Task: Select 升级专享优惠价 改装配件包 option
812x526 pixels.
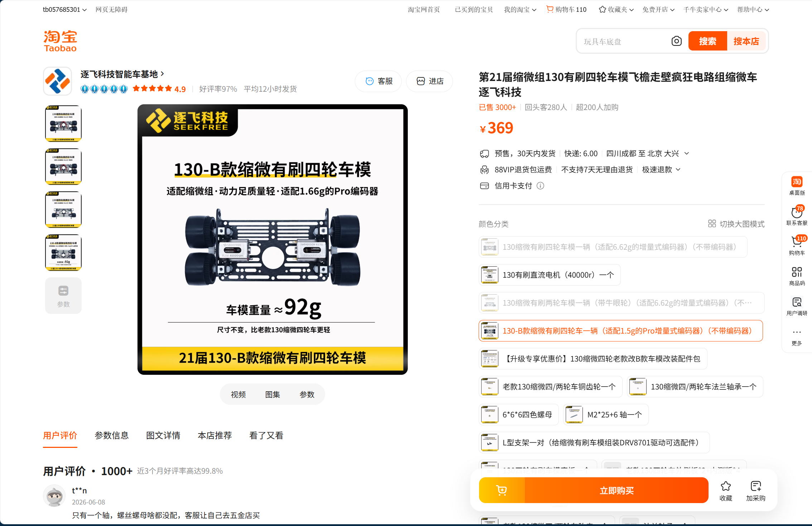Action: pyautogui.click(x=593, y=359)
